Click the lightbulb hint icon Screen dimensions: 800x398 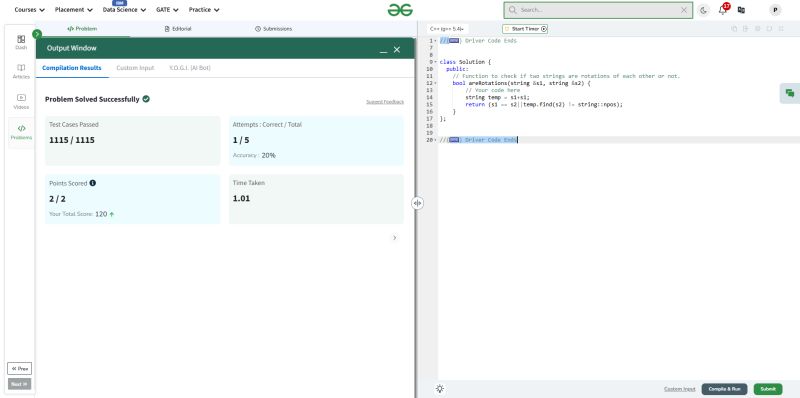pos(440,389)
